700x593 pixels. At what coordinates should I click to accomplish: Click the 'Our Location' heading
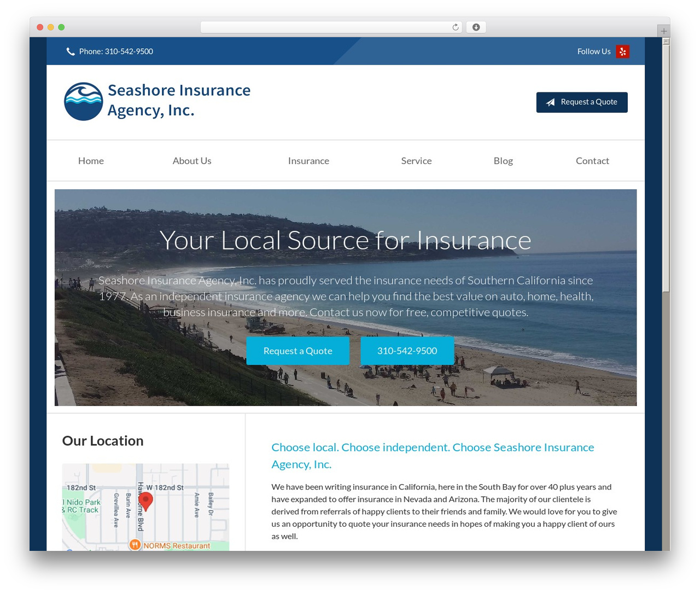103,441
